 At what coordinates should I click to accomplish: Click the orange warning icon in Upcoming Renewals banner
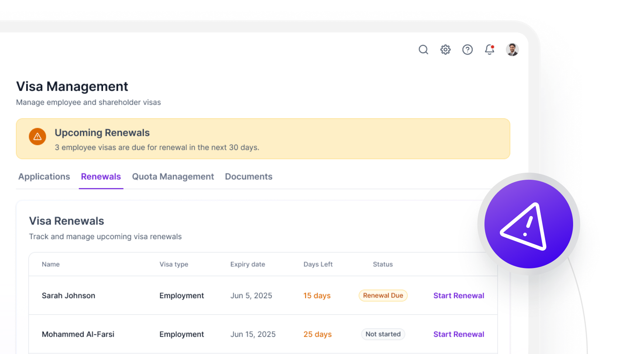click(38, 137)
